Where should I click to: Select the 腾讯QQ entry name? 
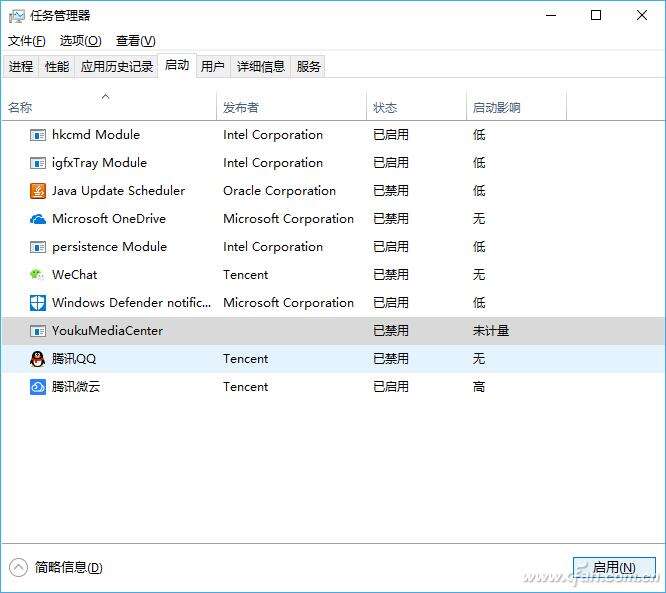pos(74,359)
